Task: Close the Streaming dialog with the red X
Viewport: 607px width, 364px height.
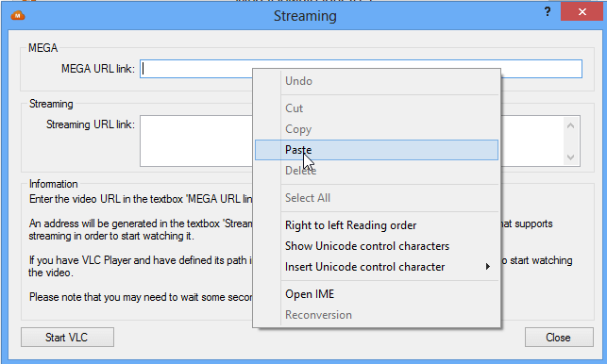Action: pos(582,11)
